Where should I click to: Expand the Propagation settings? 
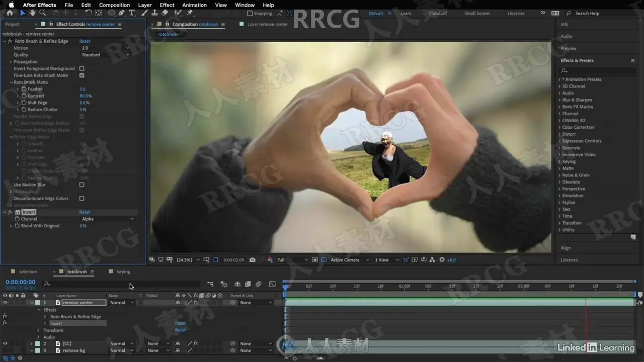pos(11,62)
